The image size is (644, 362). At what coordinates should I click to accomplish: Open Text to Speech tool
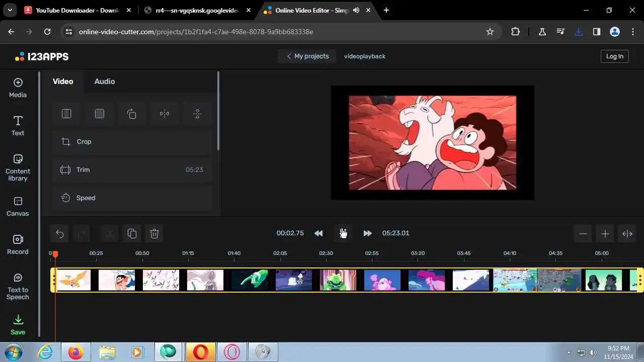pyautogui.click(x=18, y=286)
